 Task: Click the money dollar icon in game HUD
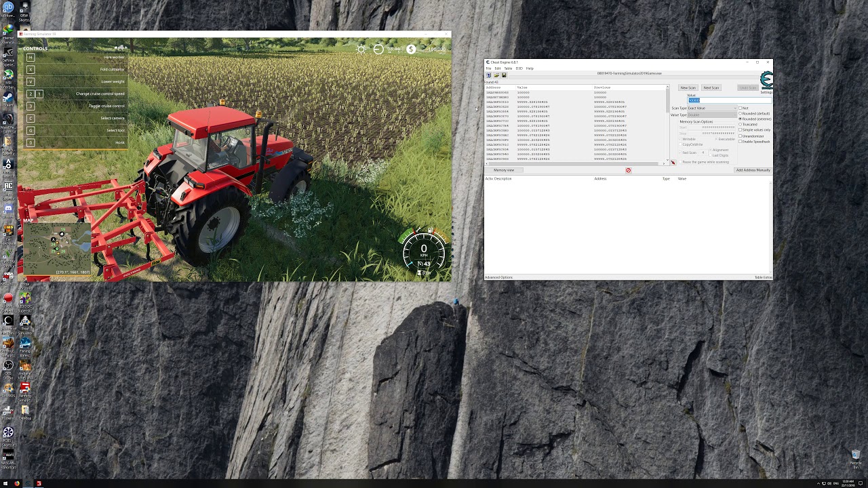point(411,49)
